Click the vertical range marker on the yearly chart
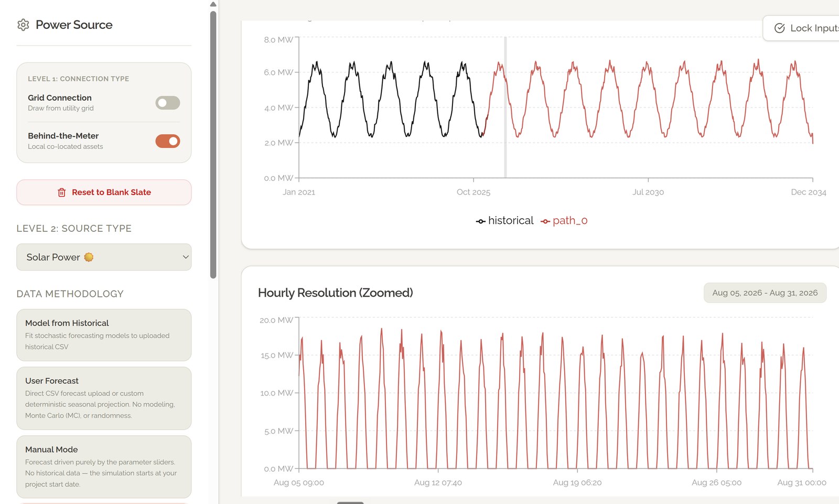The height and width of the screenshot is (504, 839). (x=505, y=108)
